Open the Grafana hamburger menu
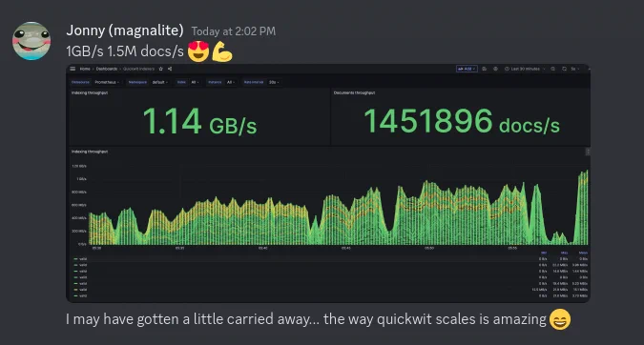This screenshot has height=345, width=644. [73, 69]
